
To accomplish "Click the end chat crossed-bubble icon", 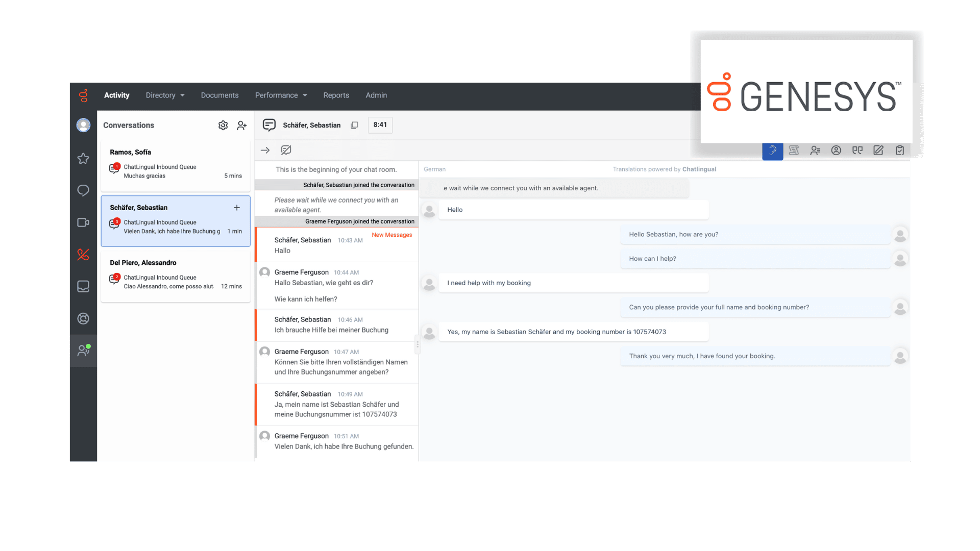I will [x=286, y=150].
